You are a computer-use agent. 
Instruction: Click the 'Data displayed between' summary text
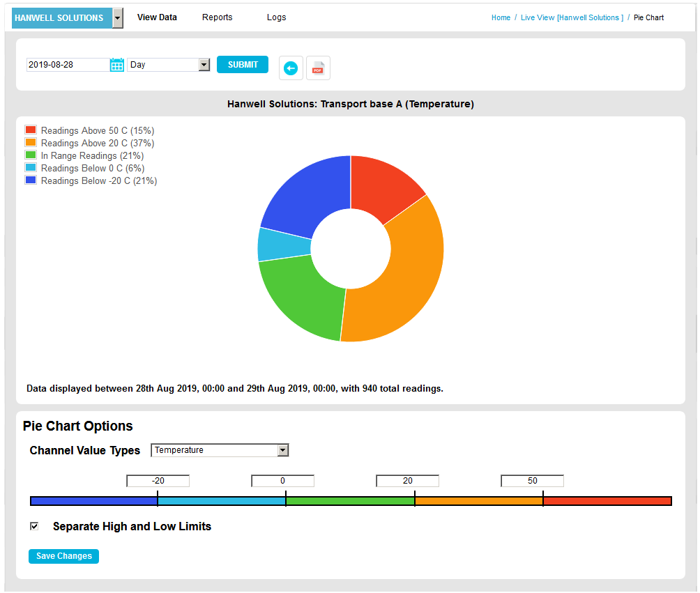pyautogui.click(x=235, y=388)
